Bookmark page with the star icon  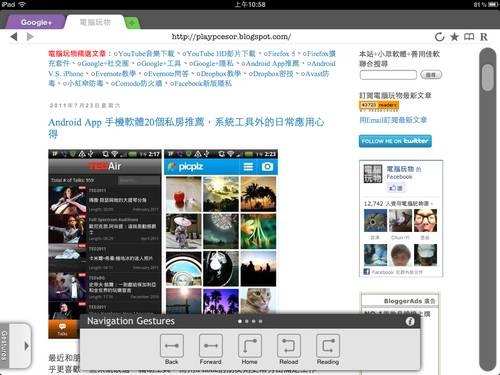(x=454, y=37)
